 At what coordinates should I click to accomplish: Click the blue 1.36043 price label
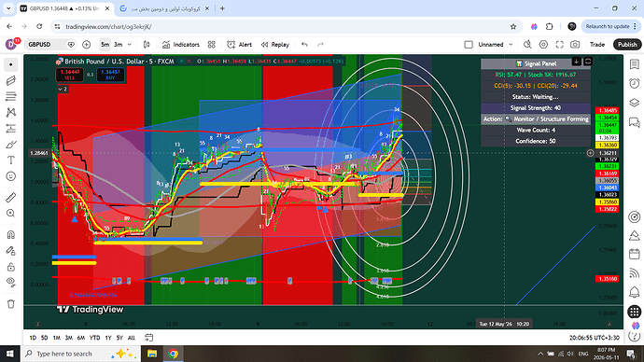(608, 188)
